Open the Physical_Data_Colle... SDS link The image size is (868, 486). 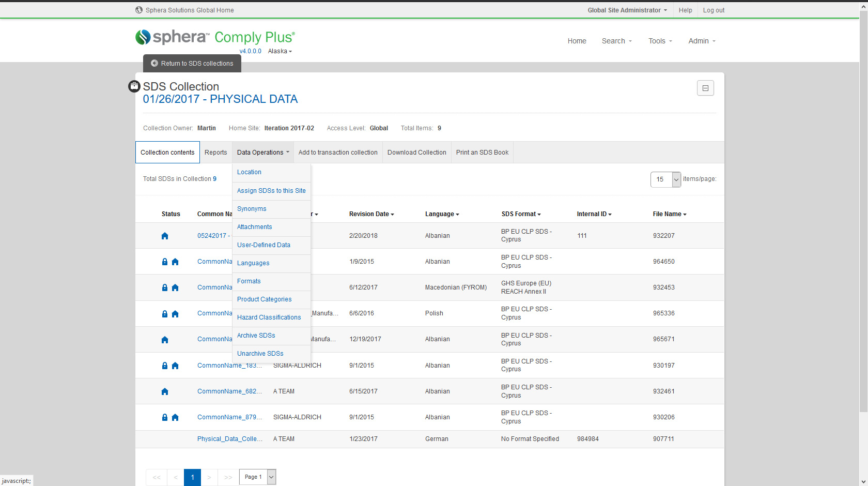click(229, 439)
